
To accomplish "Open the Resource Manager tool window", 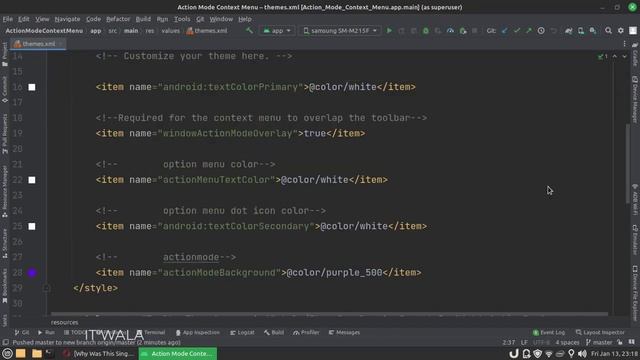I will pyautogui.click(x=5, y=191).
